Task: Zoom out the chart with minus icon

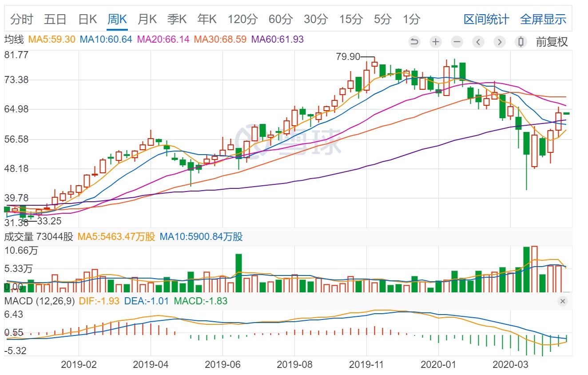Action: tap(457, 42)
